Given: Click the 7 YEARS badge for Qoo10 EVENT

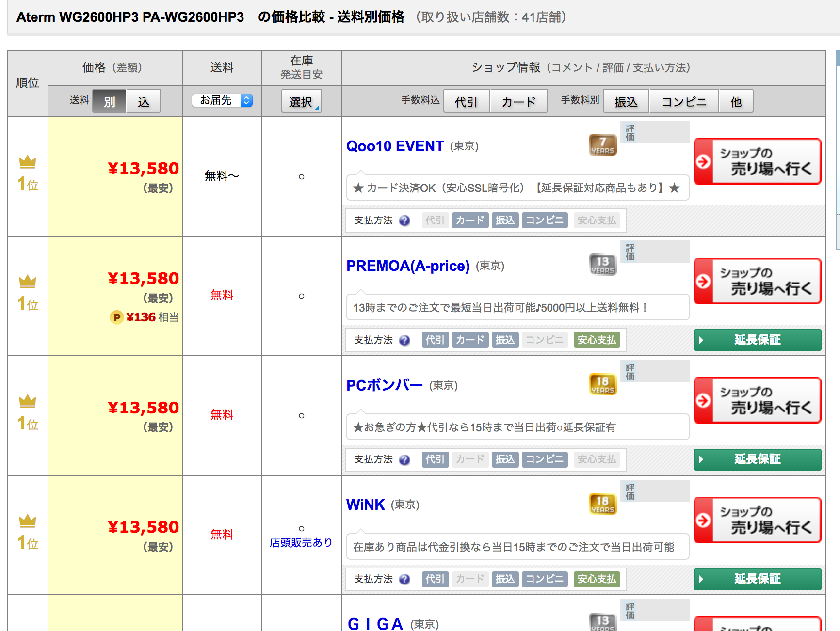Looking at the screenshot, I should click(x=602, y=145).
